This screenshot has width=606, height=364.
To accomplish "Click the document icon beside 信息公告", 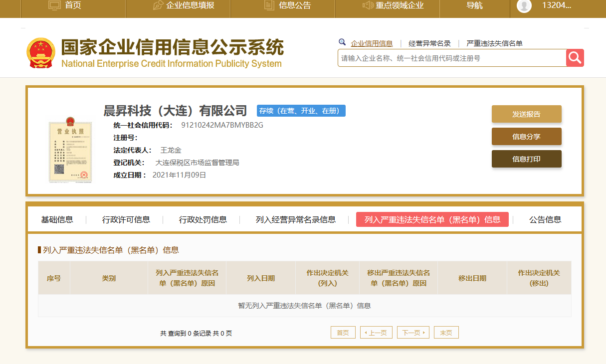I will [269, 5].
